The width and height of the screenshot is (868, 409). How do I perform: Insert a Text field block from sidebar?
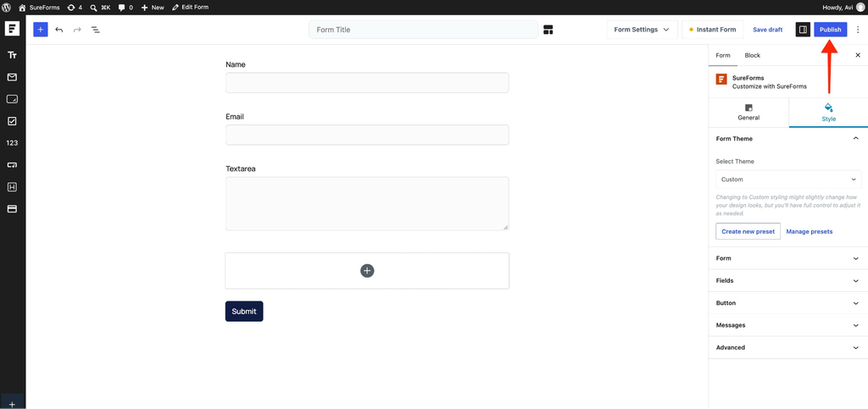12,55
